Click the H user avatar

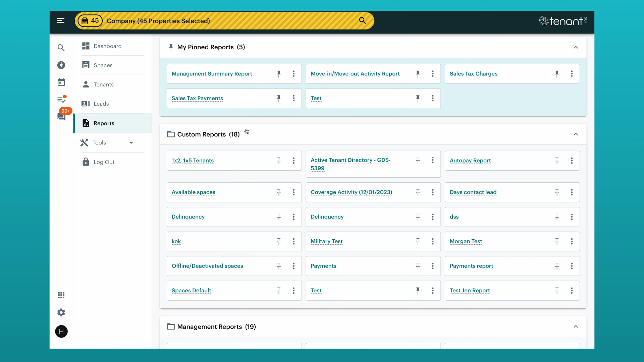click(x=61, y=331)
